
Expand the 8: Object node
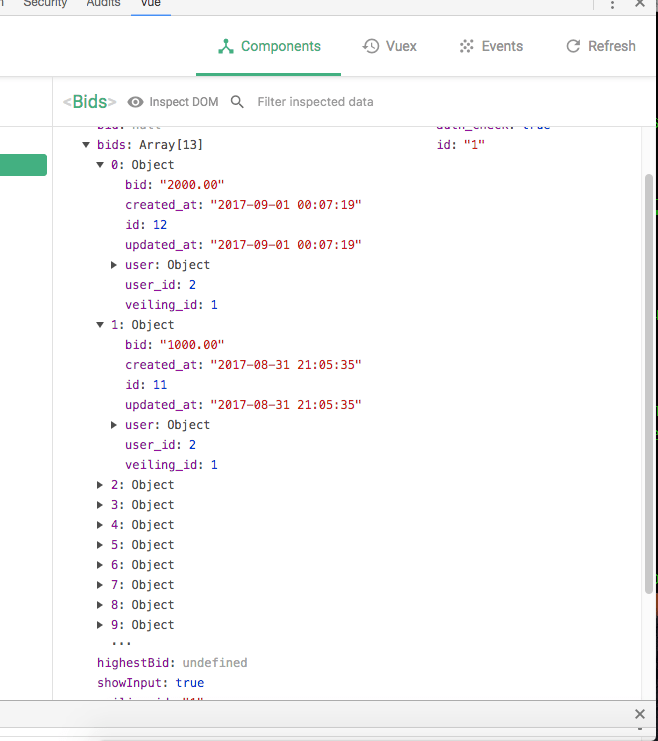coord(100,605)
